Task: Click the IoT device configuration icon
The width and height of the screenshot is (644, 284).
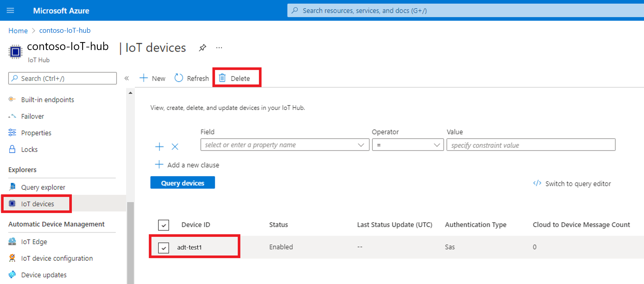Action: point(12,258)
